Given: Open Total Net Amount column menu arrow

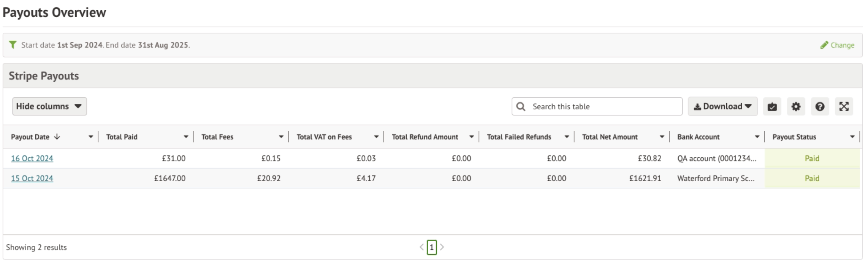Looking at the screenshot, I should (x=662, y=137).
